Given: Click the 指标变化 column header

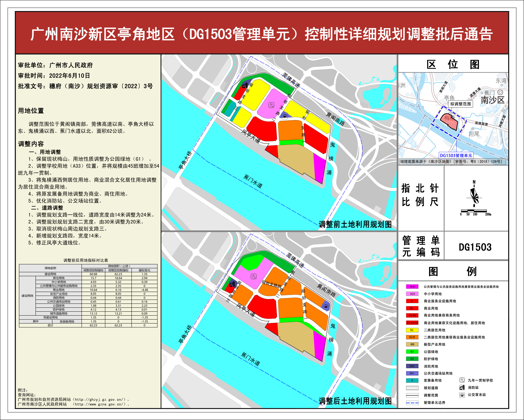Looking at the screenshot, I should pyautogui.click(x=144, y=270).
